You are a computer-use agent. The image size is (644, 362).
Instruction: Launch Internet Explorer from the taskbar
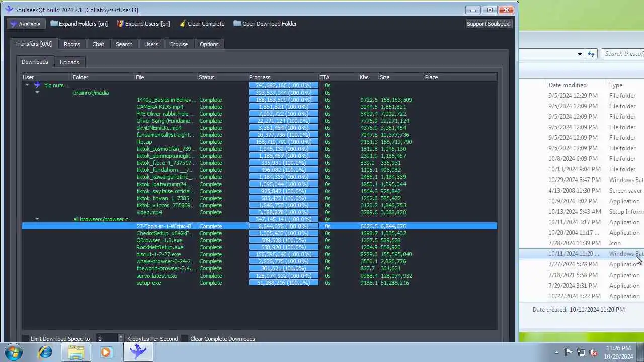click(x=45, y=352)
